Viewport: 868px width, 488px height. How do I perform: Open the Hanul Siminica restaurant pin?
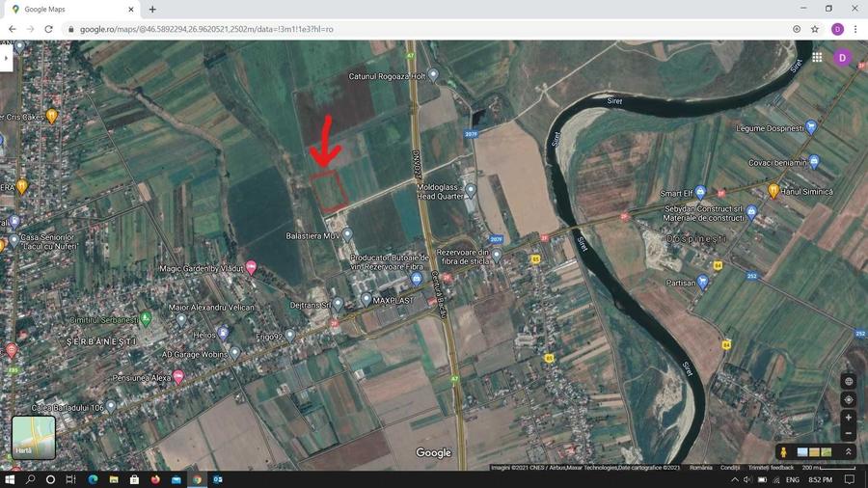pos(773,190)
